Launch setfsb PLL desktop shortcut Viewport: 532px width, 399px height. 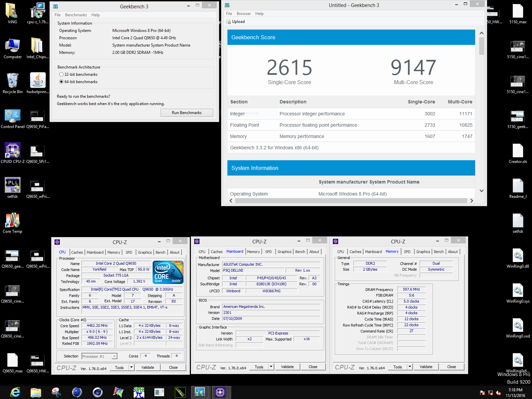(x=13, y=188)
